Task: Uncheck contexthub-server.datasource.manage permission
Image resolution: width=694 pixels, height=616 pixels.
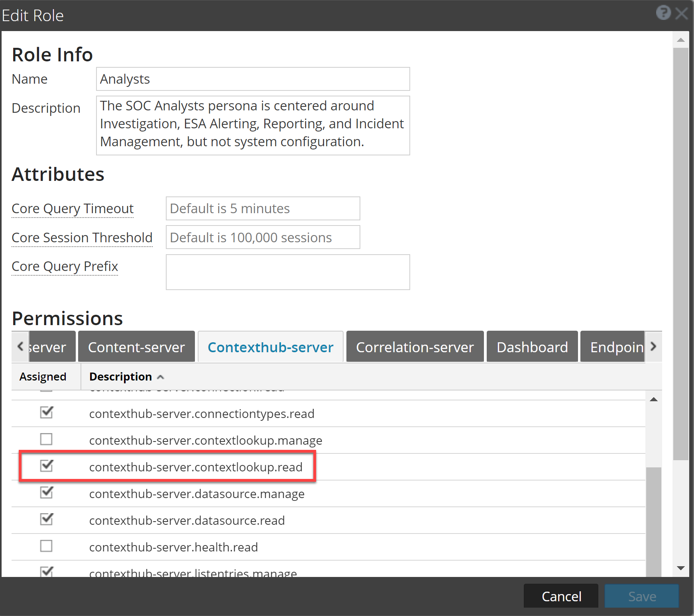Action: pyautogui.click(x=46, y=492)
